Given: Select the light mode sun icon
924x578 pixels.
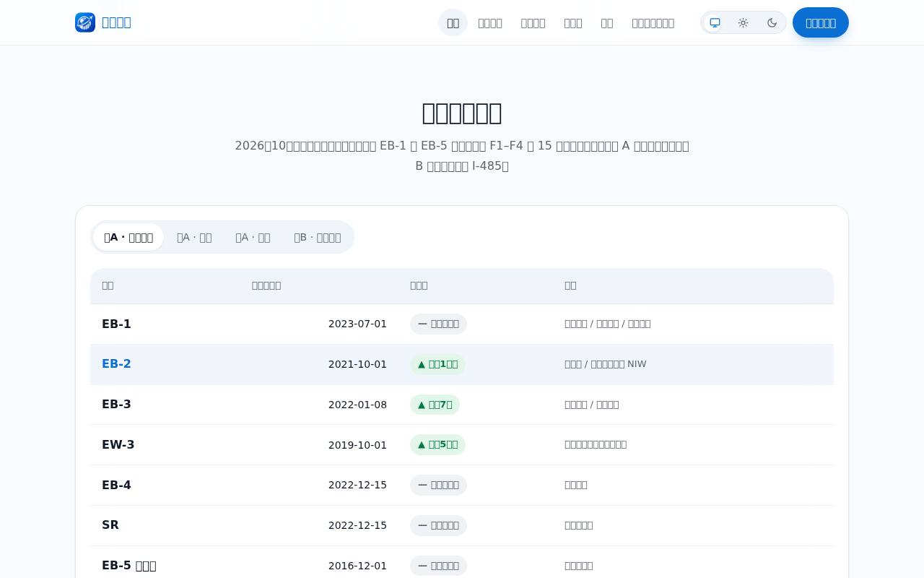Looking at the screenshot, I should click(743, 22).
